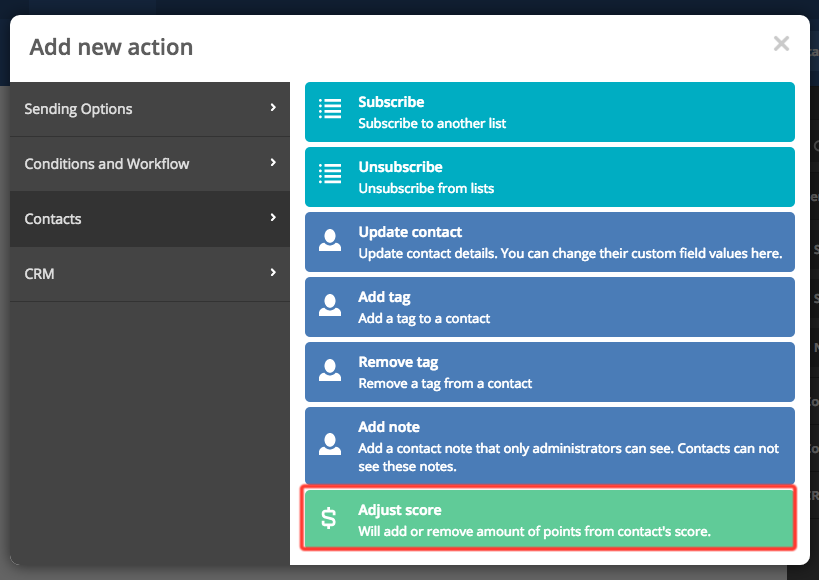Select the green Adjust score action

pos(549,519)
